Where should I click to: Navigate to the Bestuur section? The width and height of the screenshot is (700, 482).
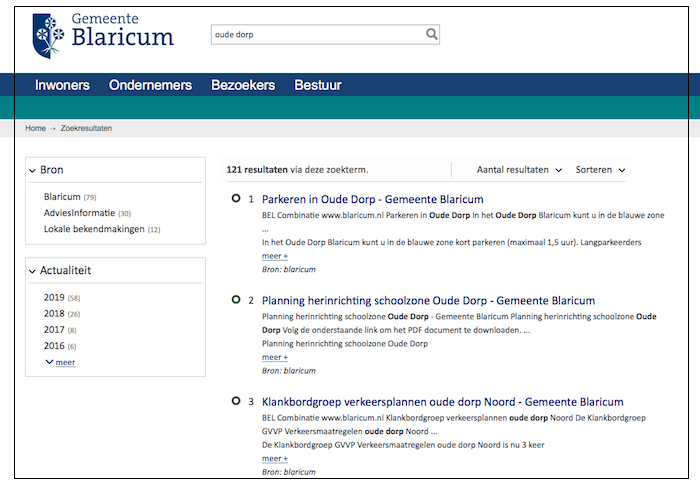coord(318,85)
